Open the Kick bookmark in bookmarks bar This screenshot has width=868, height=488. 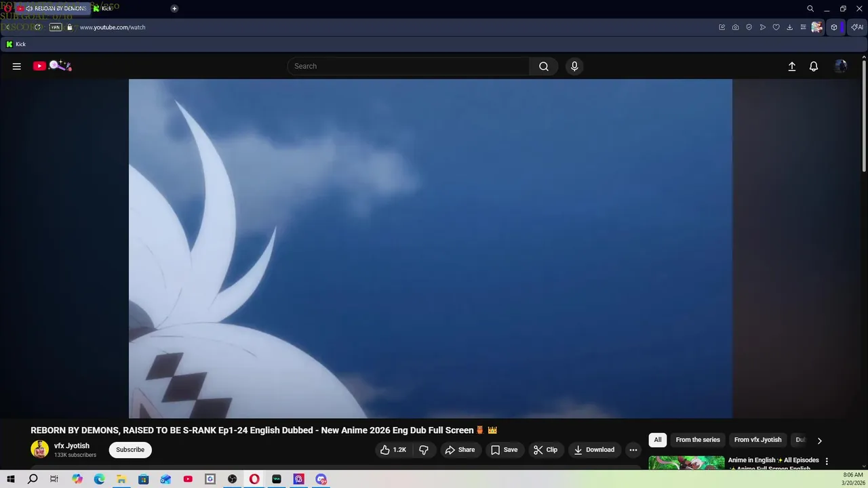coord(16,44)
